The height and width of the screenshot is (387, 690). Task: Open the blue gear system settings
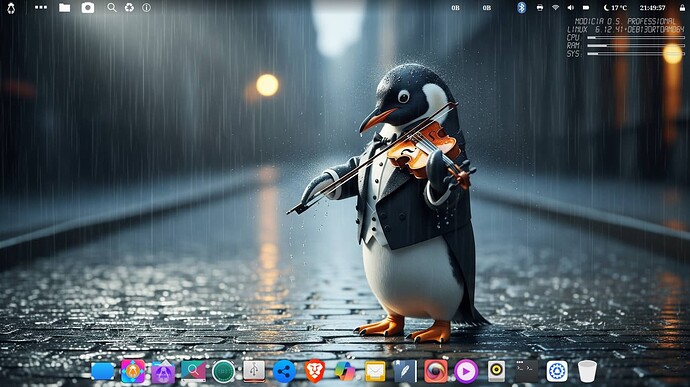click(x=557, y=371)
